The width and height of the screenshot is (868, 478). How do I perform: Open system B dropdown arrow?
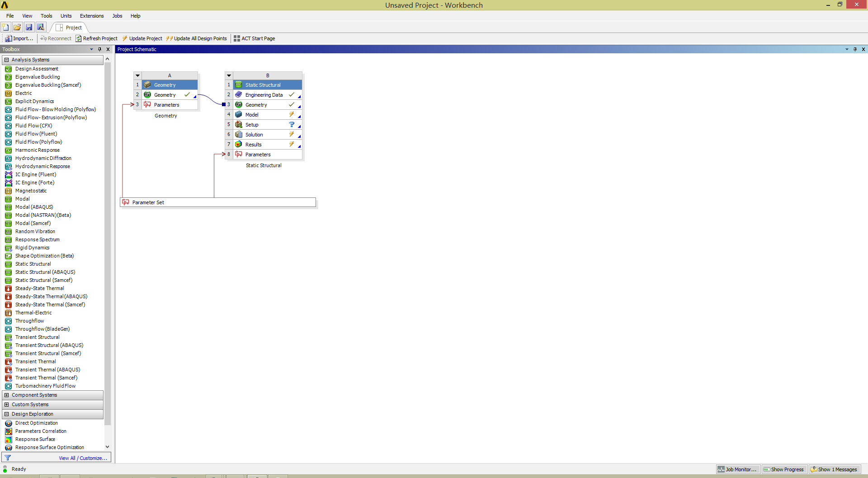pos(229,75)
